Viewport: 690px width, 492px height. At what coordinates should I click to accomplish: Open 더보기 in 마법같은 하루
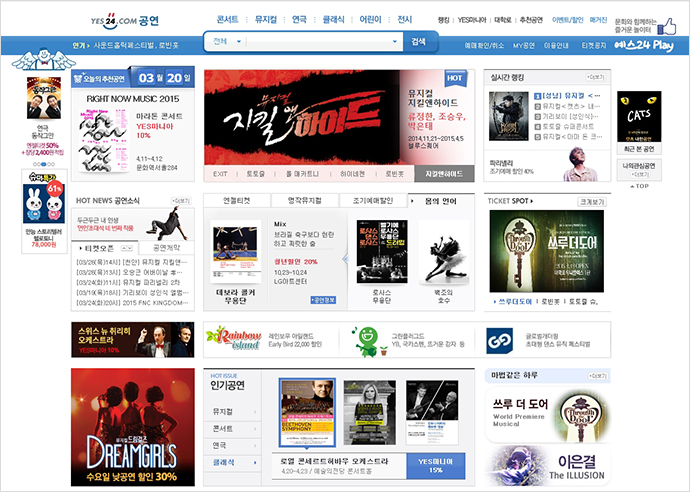click(x=598, y=376)
